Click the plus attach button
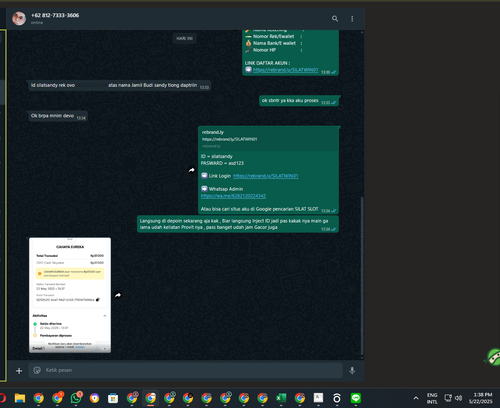The height and width of the screenshot is (408, 500). tap(19, 371)
